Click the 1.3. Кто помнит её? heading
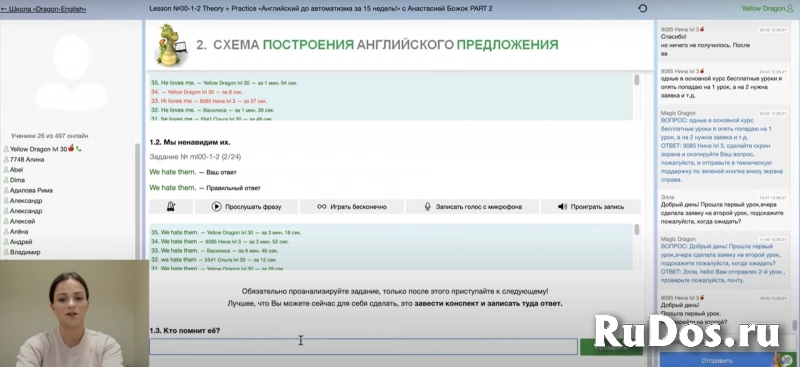Image resolution: width=800 pixels, height=367 pixels. pos(185,331)
